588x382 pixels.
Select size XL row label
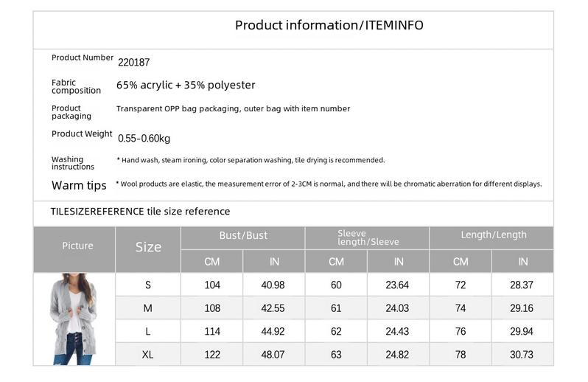pyautogui.click(x=148, y=355)
